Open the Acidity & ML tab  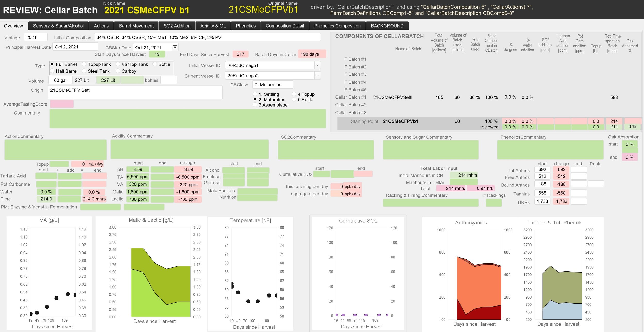[213, 26]
